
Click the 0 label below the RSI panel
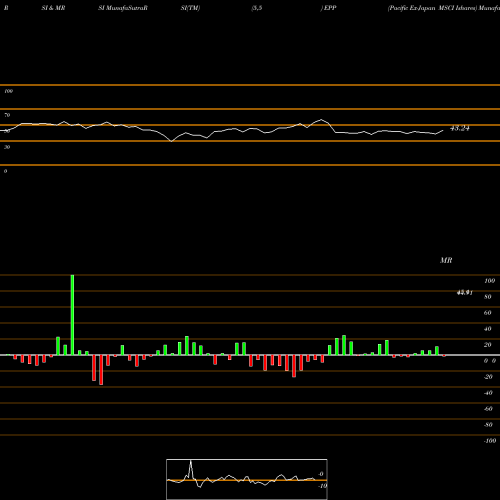tap(5, 171)
